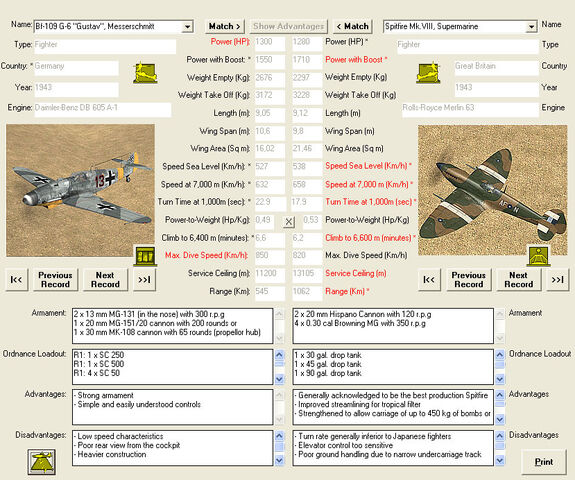Screen dimensions: 575x480
Task: Click the Engine field Daimler-Benz DB 605 A-1
Action: [x=103, y=109]
